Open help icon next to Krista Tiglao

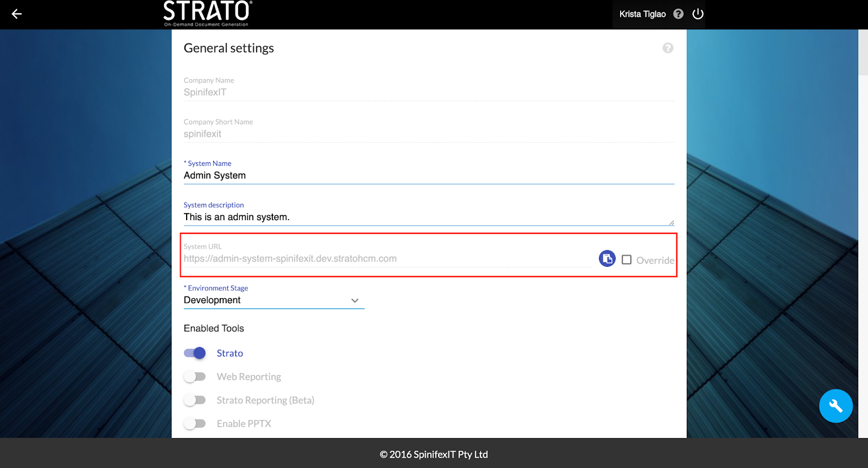click(678, 14)
